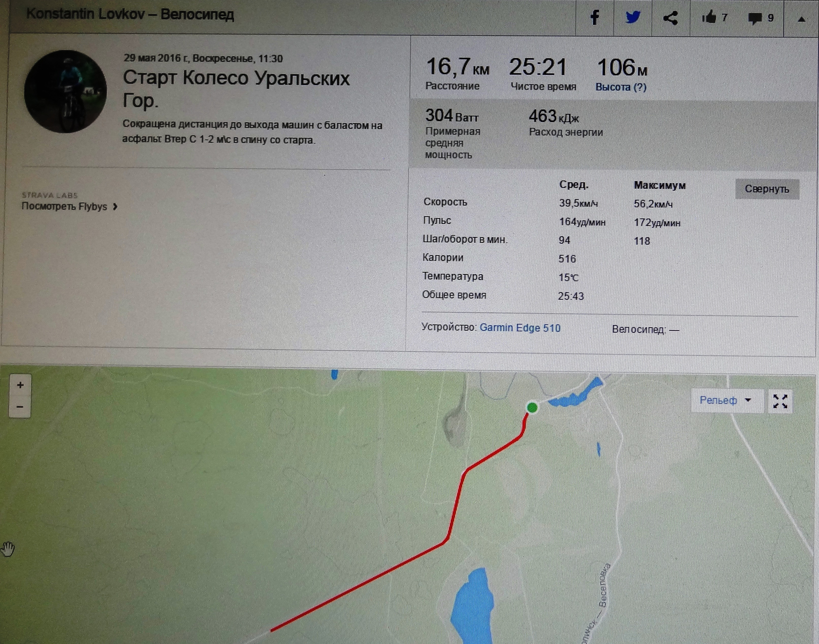Screen dimensions: 819x644
Task: Click the athlete profile photo
Action: 65,92
